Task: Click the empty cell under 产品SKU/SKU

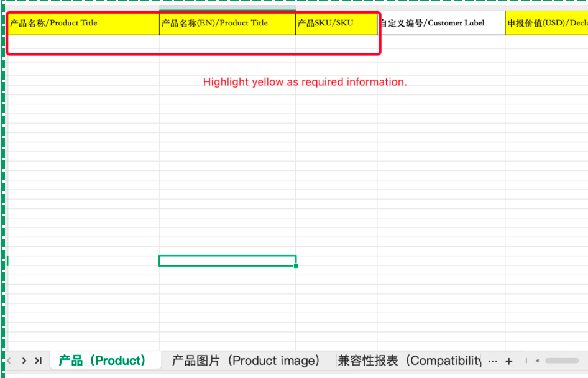Action: coord(336,44)
